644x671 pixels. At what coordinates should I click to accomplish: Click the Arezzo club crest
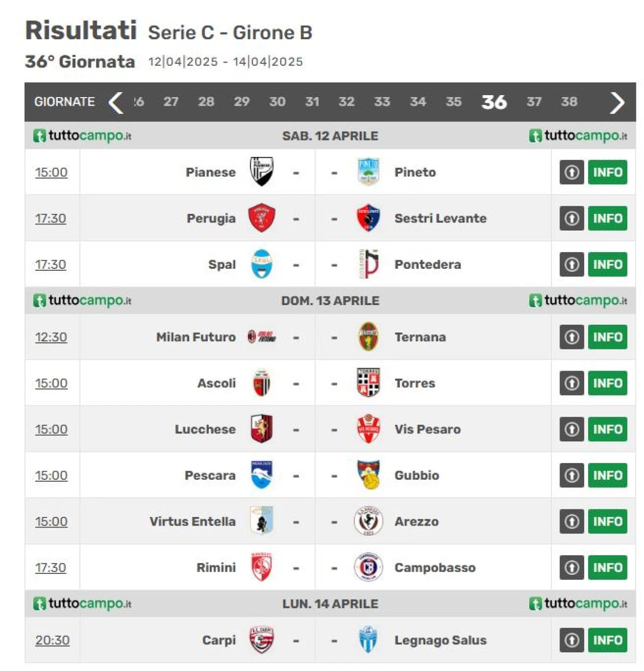[368, 521]
